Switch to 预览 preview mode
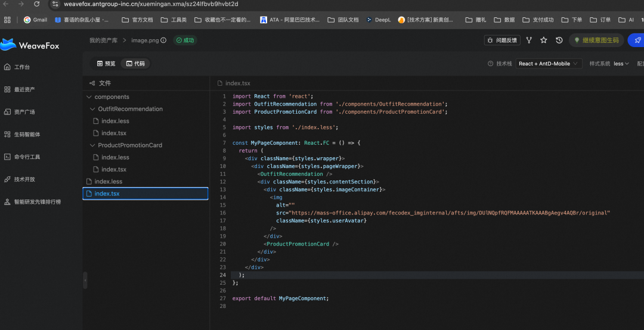The width and height of the screenshot is (644, 330). tap(106, 64)
